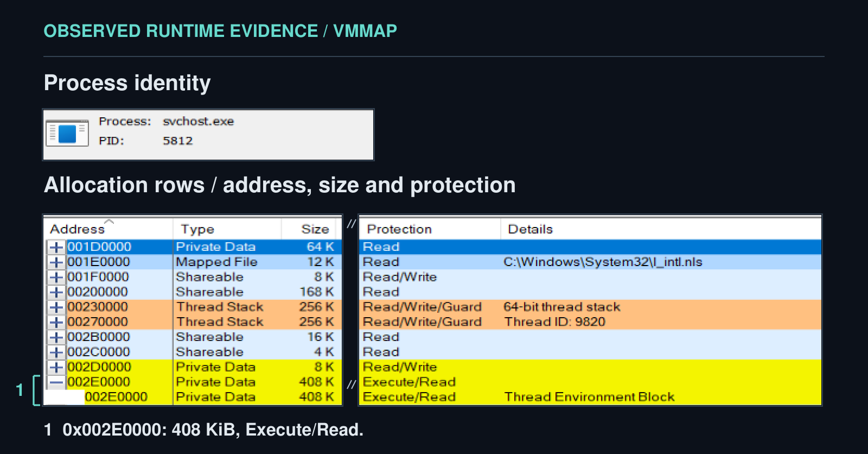Image resolution: width=868 pixels, height=454 pixels.
Task: Expand the 00200000 Shareable row
Action: pyautogui.click(x=56, y=292)
